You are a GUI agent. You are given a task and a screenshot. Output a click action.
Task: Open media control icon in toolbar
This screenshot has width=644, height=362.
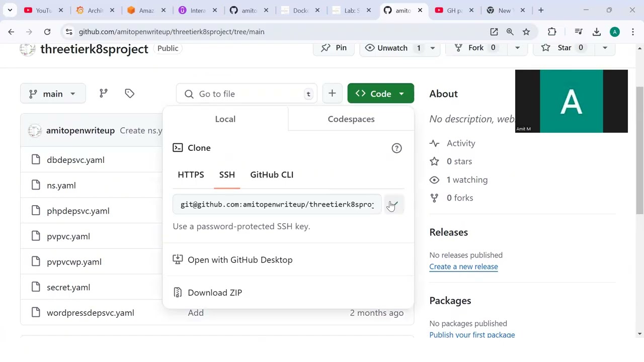point(579,32)
